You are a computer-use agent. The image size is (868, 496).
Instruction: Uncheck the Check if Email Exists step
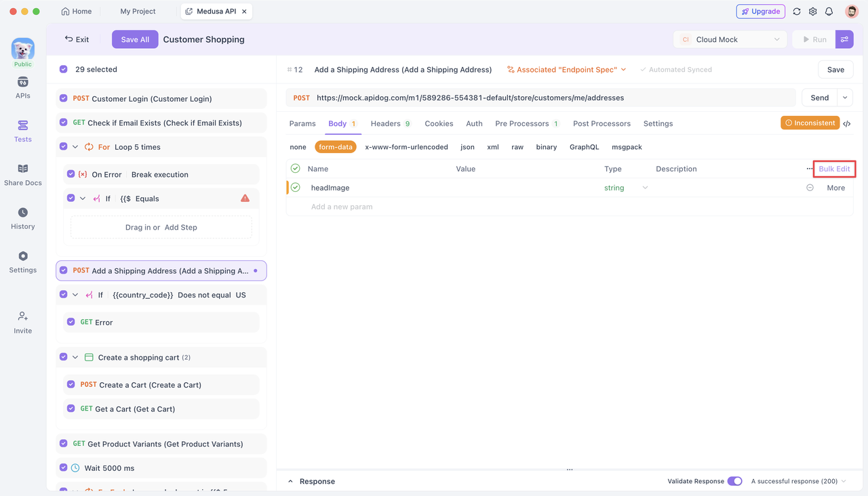coord(64,123)
